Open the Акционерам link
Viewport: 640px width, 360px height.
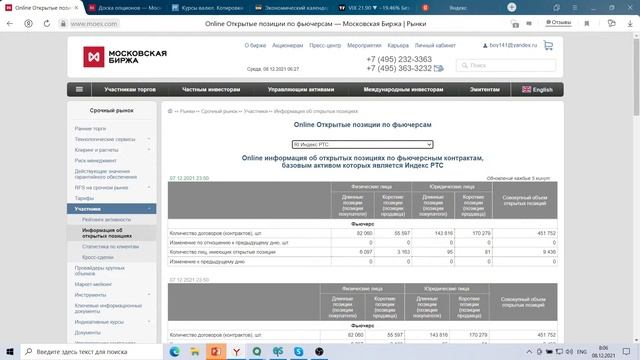pyautogui.click(x=288, y=45)
